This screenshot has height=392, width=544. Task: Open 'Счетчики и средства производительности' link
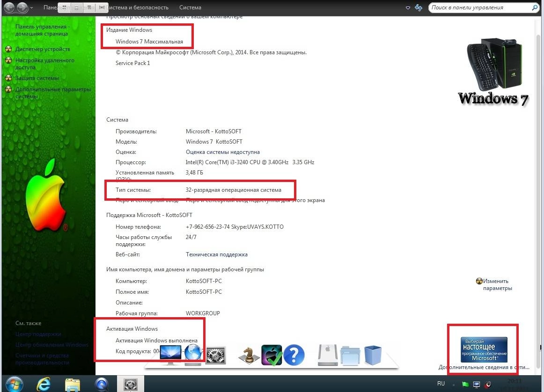[42, 359]
